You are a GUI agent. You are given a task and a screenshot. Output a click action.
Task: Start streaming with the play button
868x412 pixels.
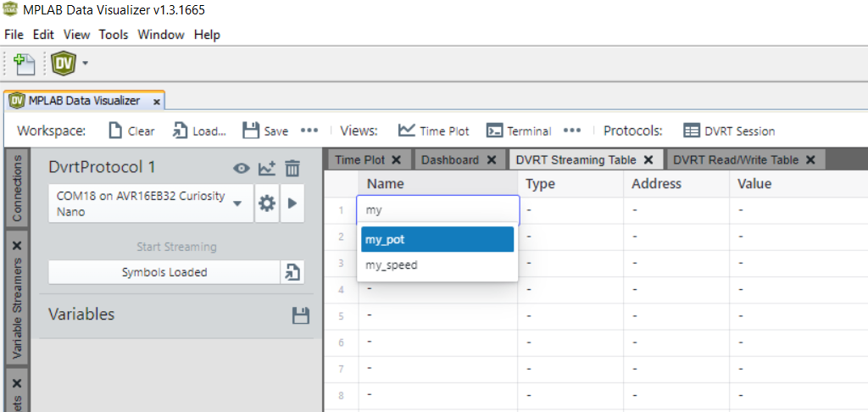292,203
